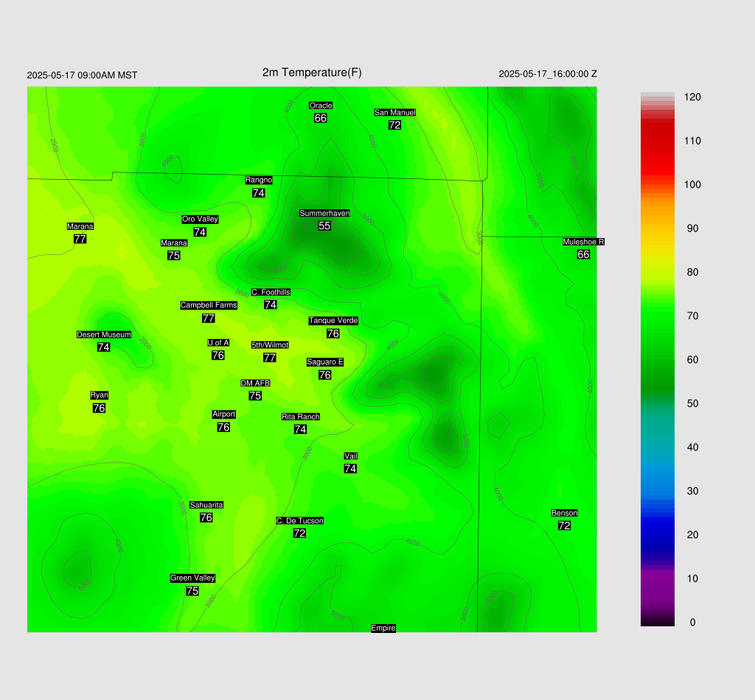This screenshot has width=755, height=700.
Task: Click the 16:00:00 Z timestamp label
Action: (548, 74)
